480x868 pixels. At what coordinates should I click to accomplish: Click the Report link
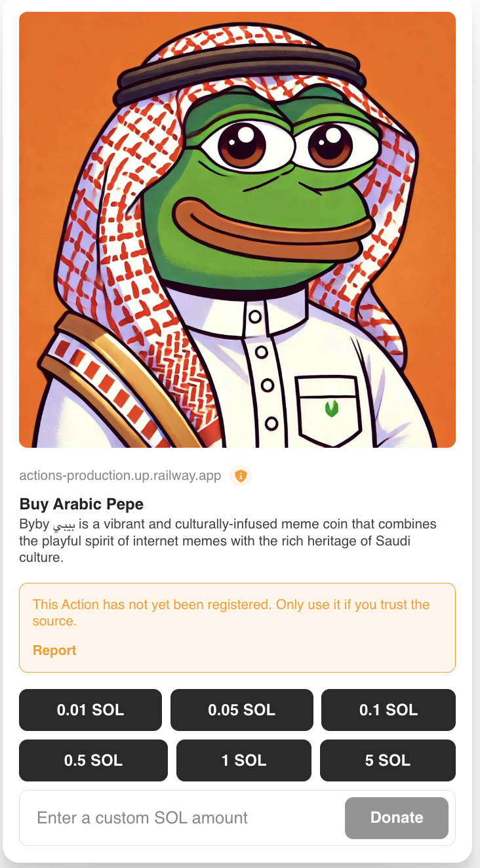click(54, 650)
